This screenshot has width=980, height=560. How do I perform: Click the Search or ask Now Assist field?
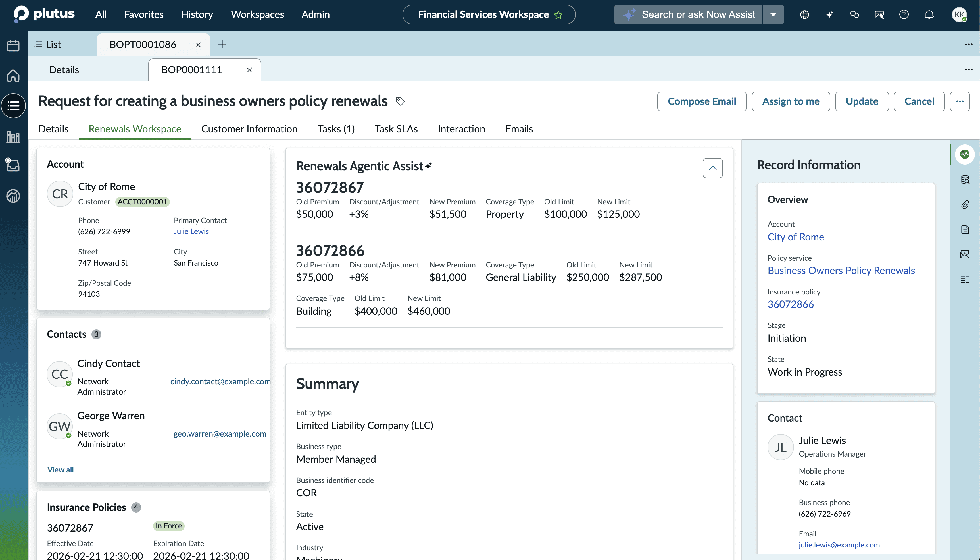click(698, 14)
